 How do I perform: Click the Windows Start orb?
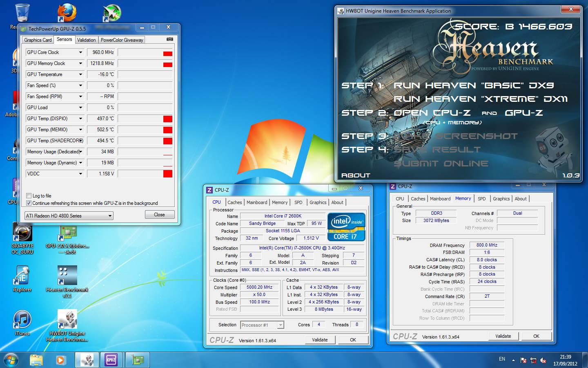point(11,360)
